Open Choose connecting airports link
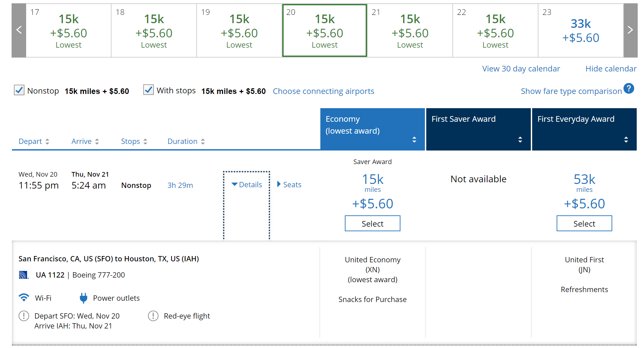 coord(323,91)
